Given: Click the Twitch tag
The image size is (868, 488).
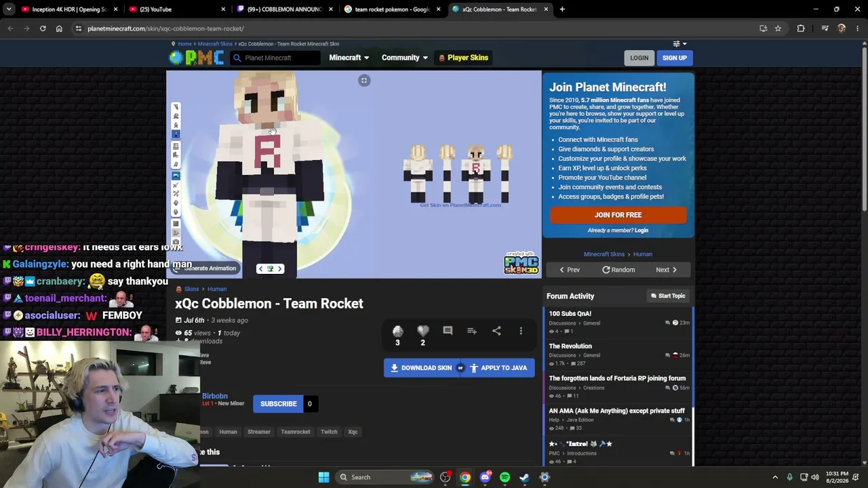Looking at the screenshot, I should (329, 432).
